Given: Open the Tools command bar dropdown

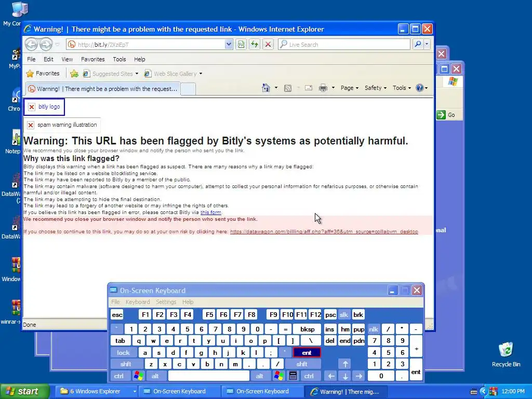Looking at the screenshot, I should coord(402,88).
